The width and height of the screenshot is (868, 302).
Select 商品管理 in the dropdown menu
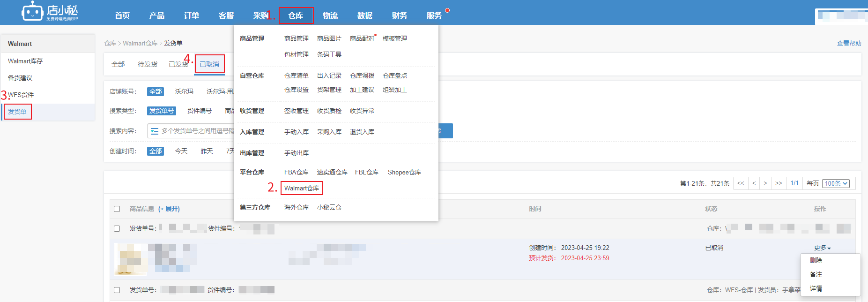(x=297, y=38)
